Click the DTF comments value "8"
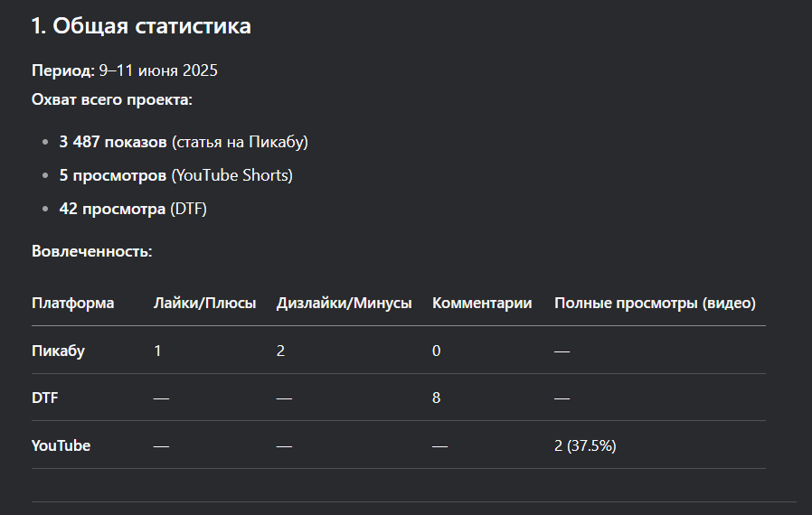Screen dimensions: 812x515 pyautogui.click(x=437, y=398)
